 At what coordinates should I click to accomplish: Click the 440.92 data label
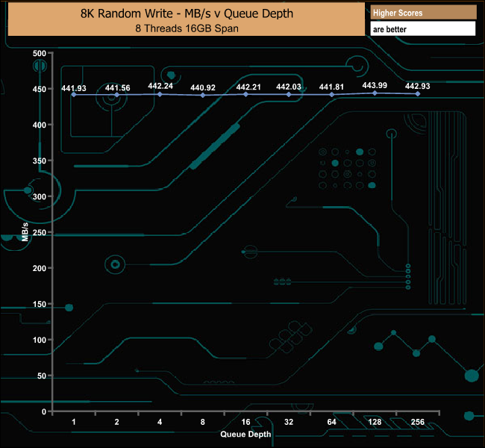(x=203, y=88)
